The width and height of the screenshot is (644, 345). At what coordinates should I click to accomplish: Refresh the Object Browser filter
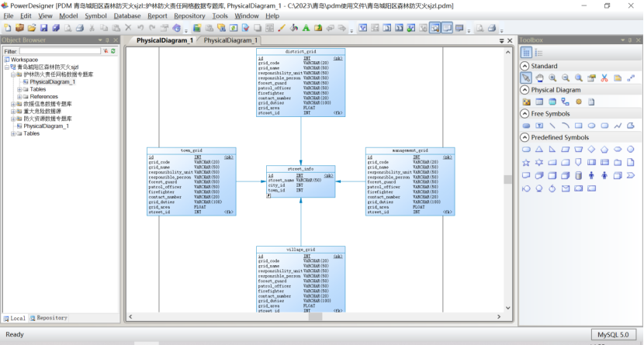(x=113, y=51)
